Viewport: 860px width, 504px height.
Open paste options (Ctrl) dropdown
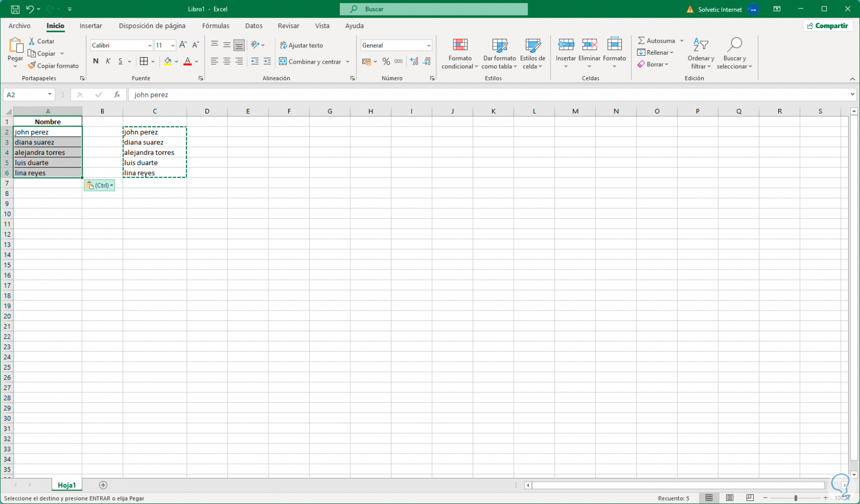click(99, 186)
